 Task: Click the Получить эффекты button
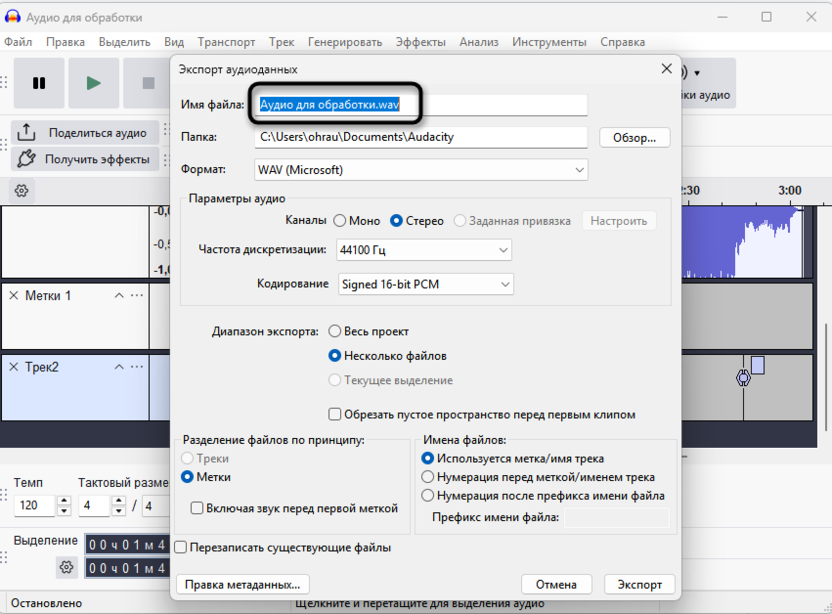(x=85, y=159)
